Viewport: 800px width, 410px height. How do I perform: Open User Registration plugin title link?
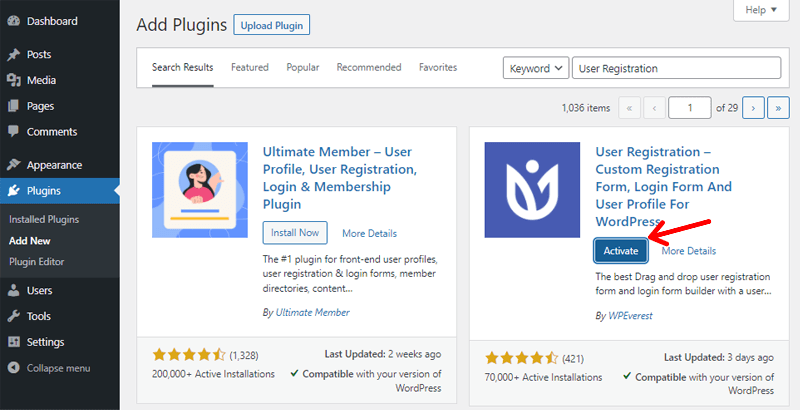664,187
